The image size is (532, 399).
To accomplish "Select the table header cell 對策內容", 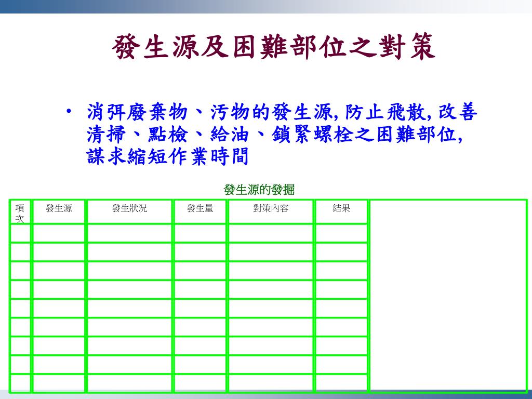I will tap(271, 212).
